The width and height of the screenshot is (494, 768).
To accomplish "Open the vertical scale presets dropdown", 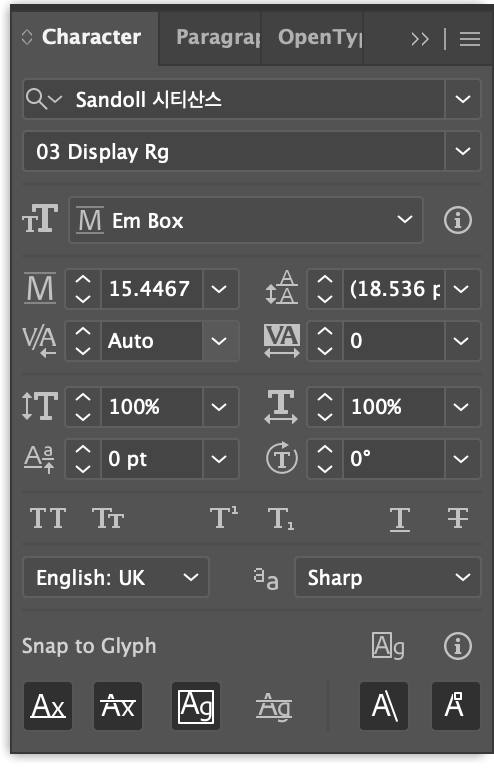I will pos(219,407).
